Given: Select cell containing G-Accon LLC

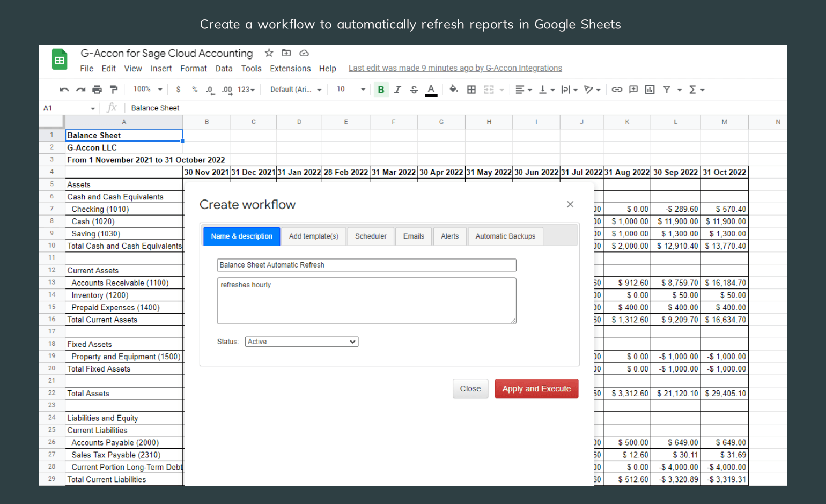Looking at the screenshot, I should click(x=124, y=147).
